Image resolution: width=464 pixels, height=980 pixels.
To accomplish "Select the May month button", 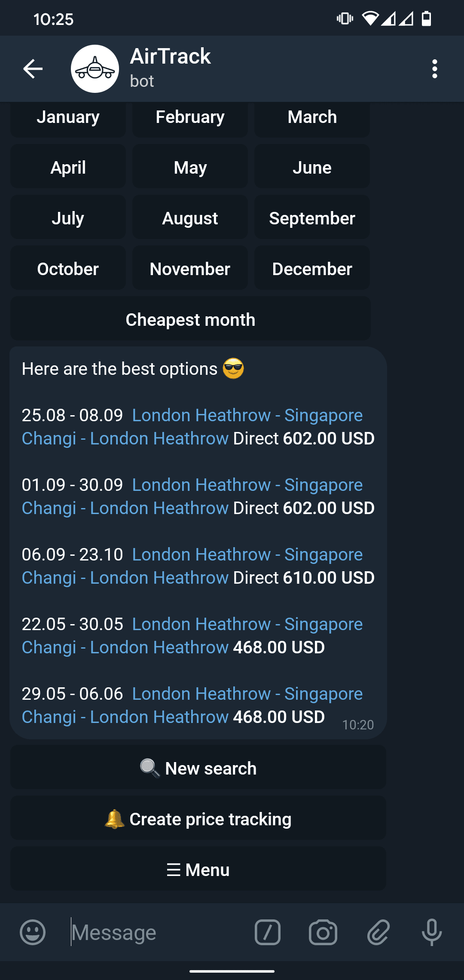I will coord(190,166).
